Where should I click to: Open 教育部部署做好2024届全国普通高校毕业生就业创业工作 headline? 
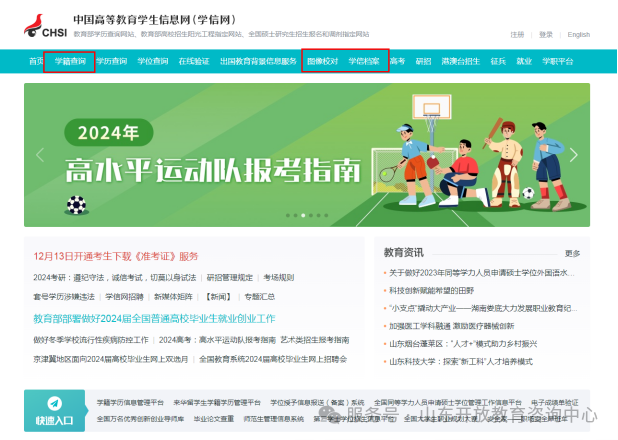[x=154, y=319]
